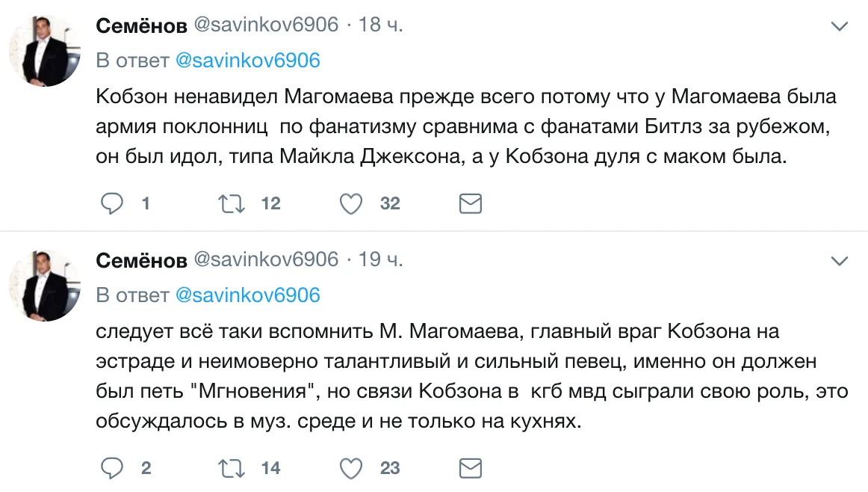This screenshot has height=492, width=868.
Task: Expand the second tweet's options chevron
Action: coord(840,261)
